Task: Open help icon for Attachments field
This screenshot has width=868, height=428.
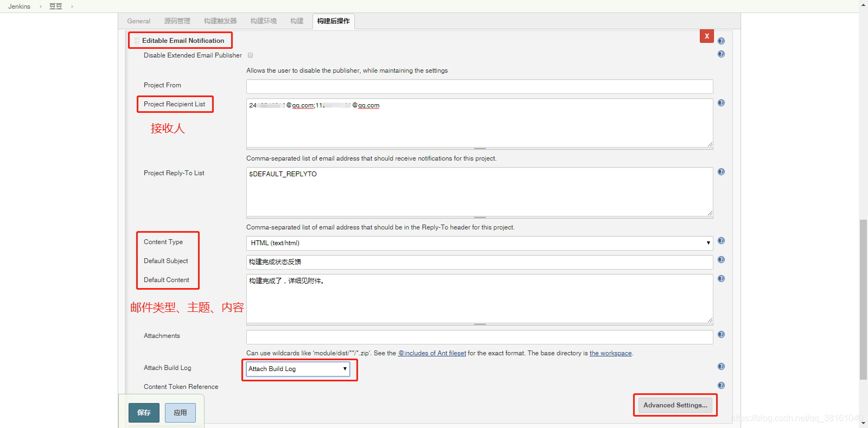Action: (x=721, y=334)
